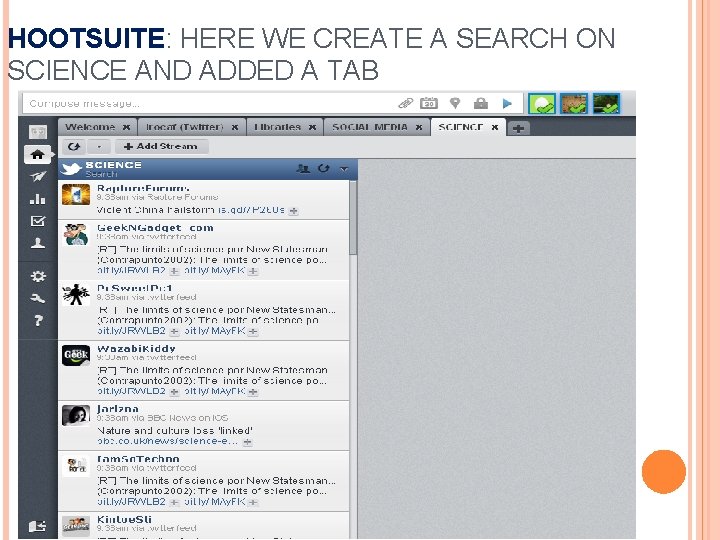
Task: Click the blue send arrow icon
Action: click(x=507, y=103)
